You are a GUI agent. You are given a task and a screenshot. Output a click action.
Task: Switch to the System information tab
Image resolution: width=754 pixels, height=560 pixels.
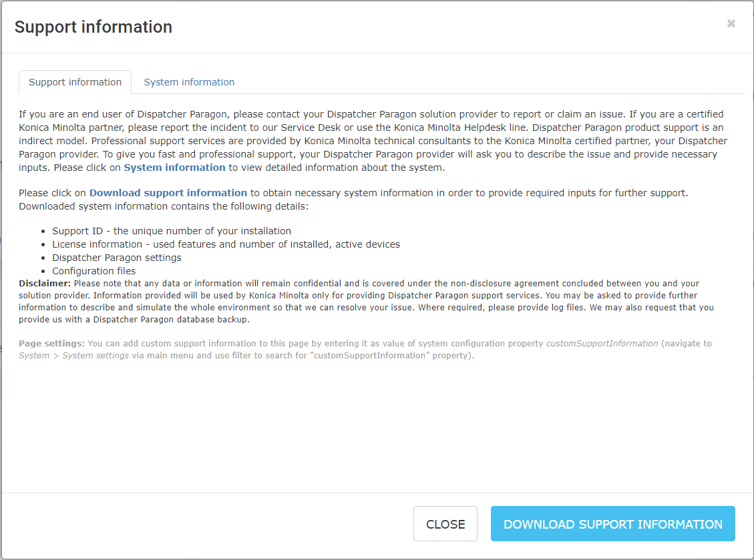pos(189,82)
